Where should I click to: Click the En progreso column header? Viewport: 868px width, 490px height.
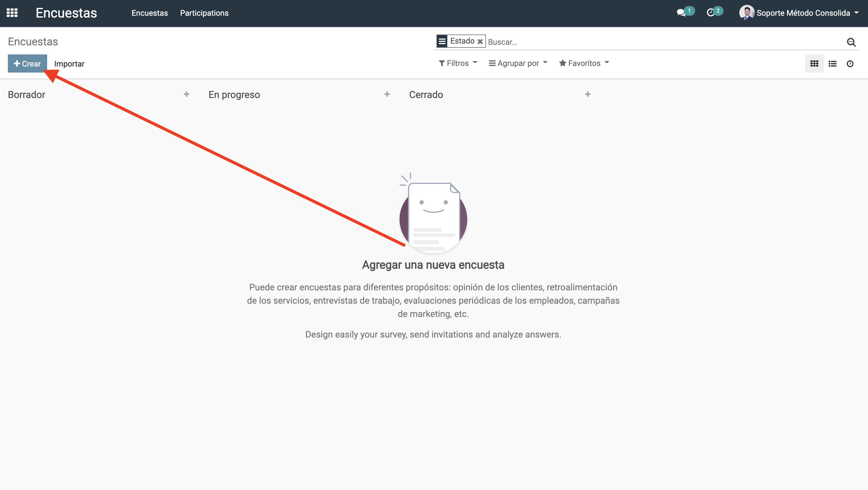pos(234,94)
